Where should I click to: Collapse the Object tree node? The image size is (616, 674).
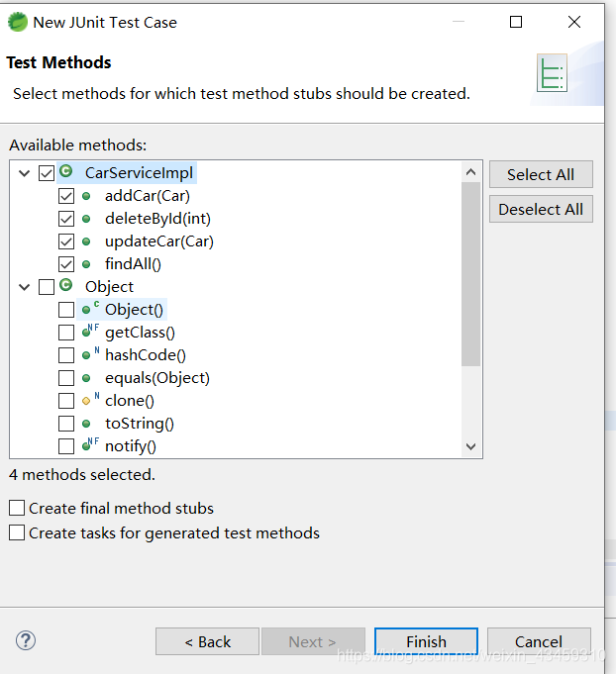coord(25,287)
